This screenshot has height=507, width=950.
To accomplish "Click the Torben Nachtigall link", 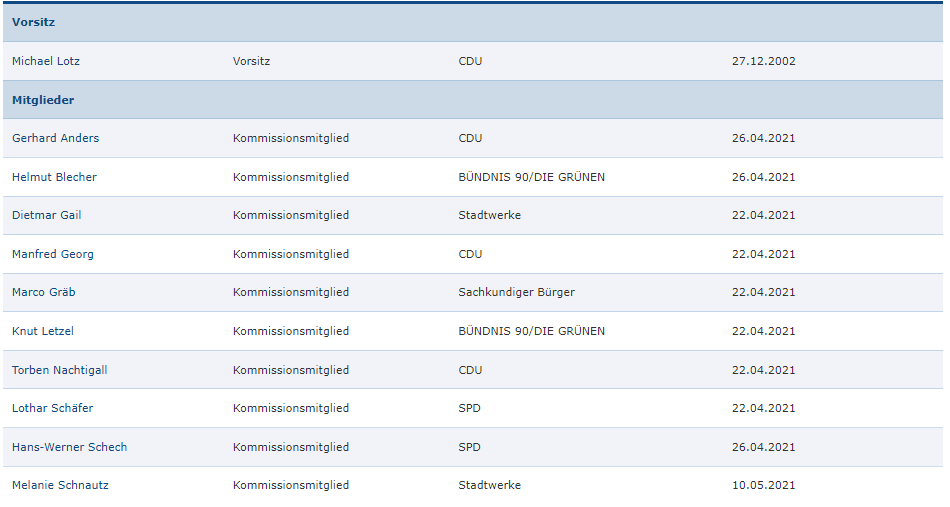I will [x=60, y=370].
